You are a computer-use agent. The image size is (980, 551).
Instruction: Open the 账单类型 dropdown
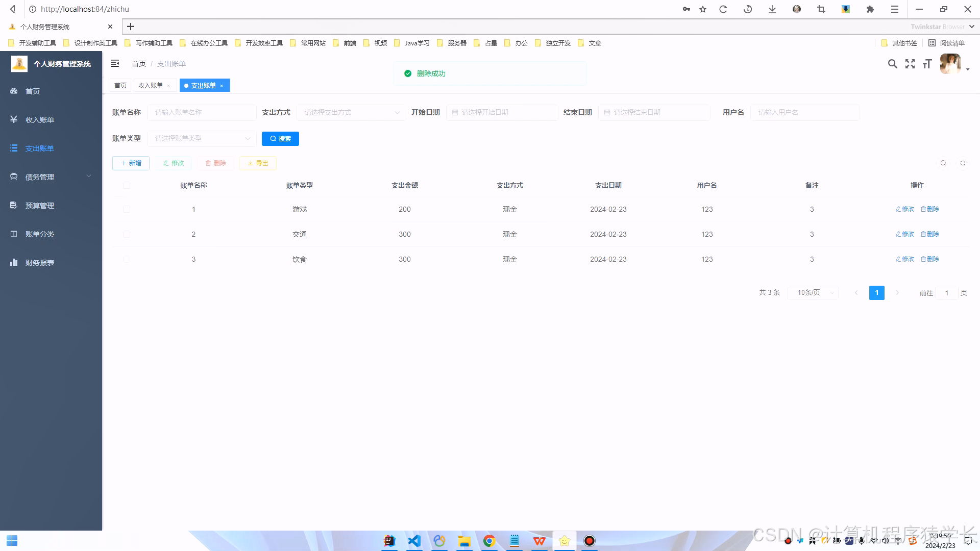202,138
